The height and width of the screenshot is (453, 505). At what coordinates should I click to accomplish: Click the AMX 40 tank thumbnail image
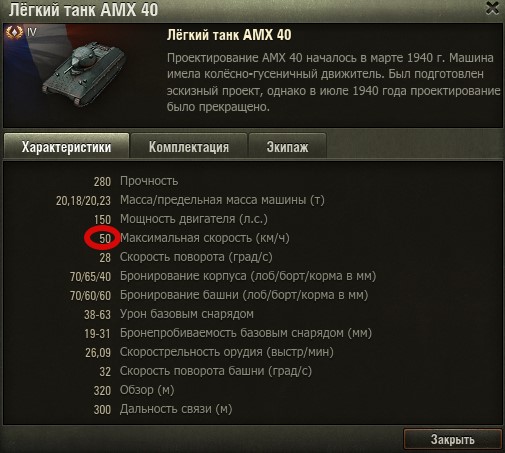point(83,74)
